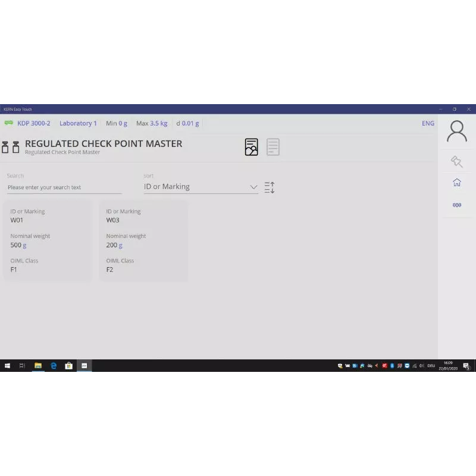Viewport: 476px width, 476px height.
Task: Toggle sort order direction icon
Action: coord(270,187)
